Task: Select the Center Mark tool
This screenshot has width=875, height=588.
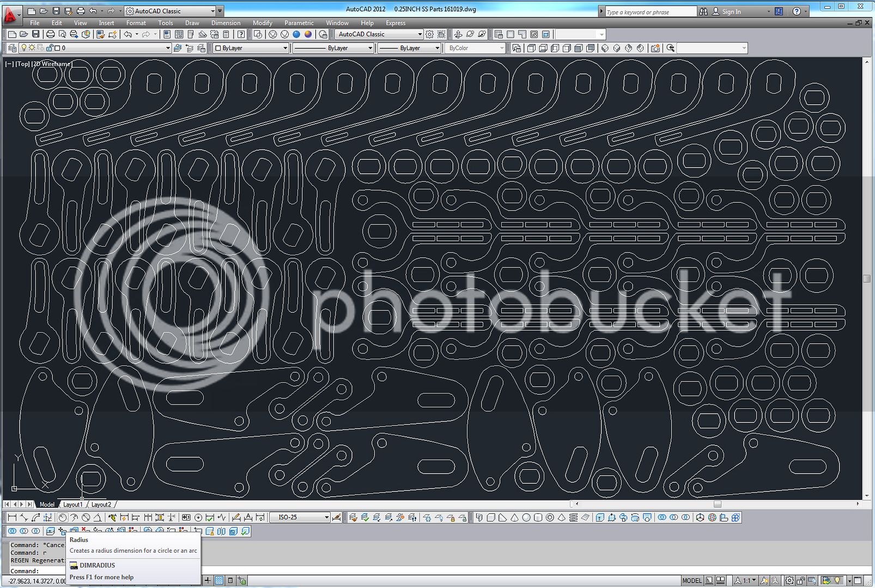Action: tap(198, 517)
